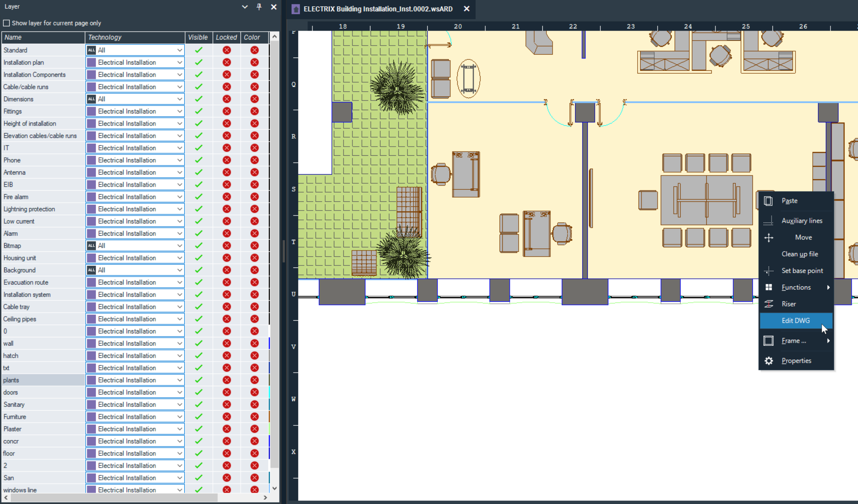Choose Edit DWG from context menu

(x=795, y=321)
